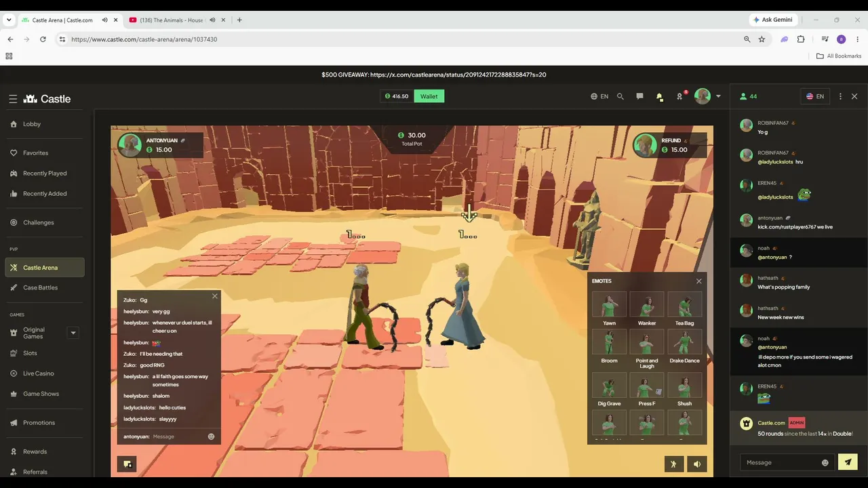Open emoji picker in duel chat

pos(211,436)
